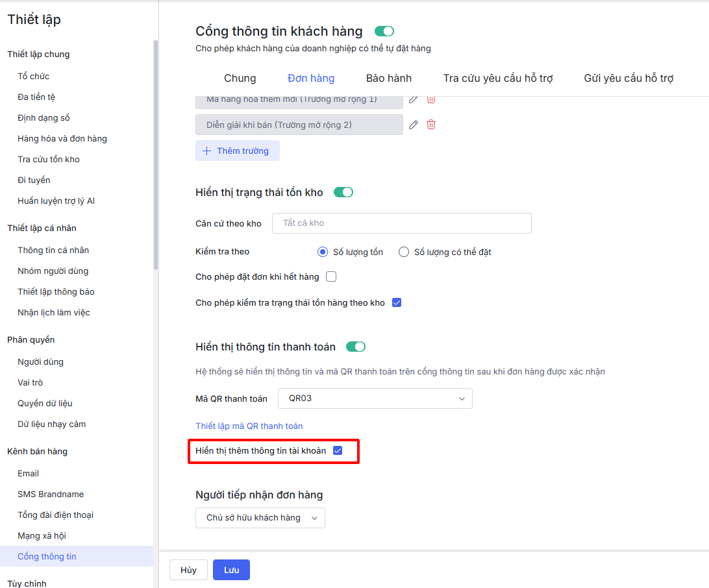Delete the Diễn giải khi bán field

[431, 125]
